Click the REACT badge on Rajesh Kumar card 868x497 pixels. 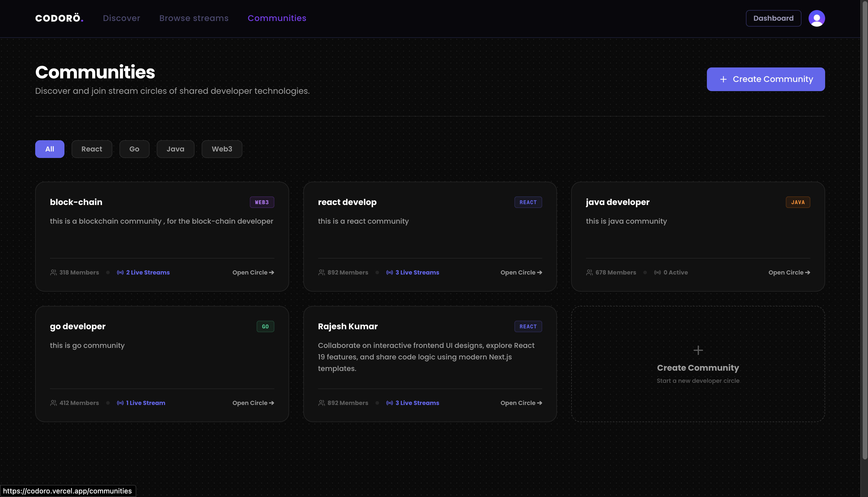pos(528,326)
